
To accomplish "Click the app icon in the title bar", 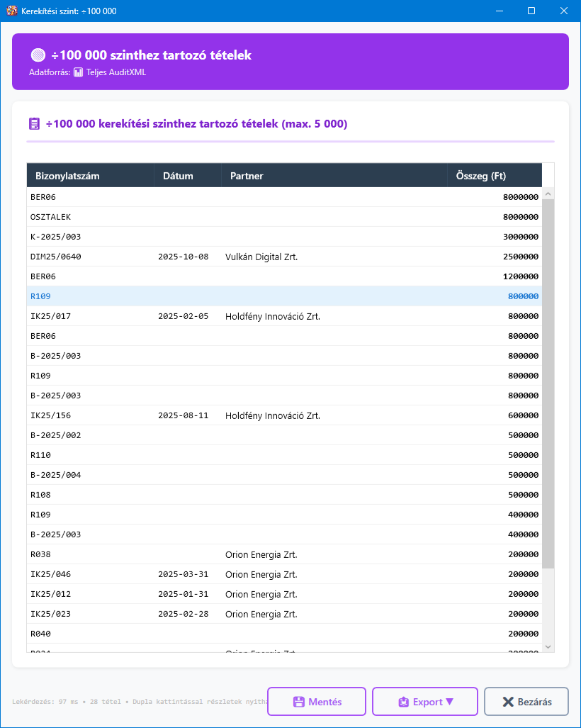I will 11,11.
